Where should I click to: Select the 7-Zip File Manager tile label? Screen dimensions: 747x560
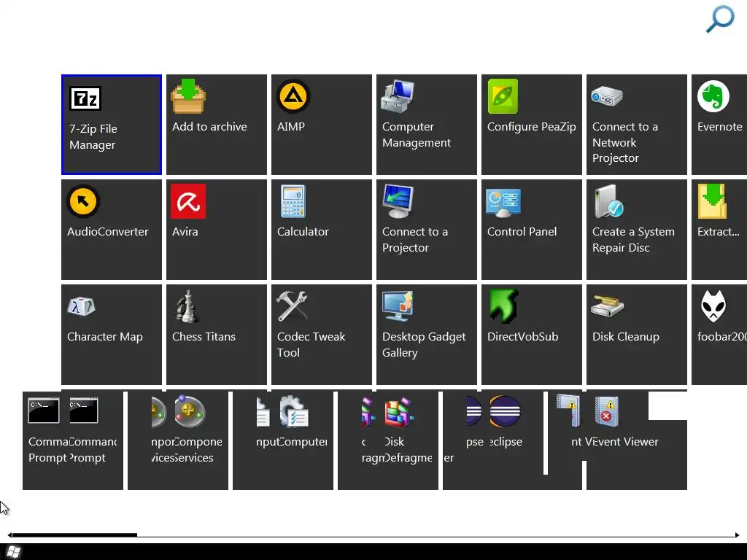93,136
